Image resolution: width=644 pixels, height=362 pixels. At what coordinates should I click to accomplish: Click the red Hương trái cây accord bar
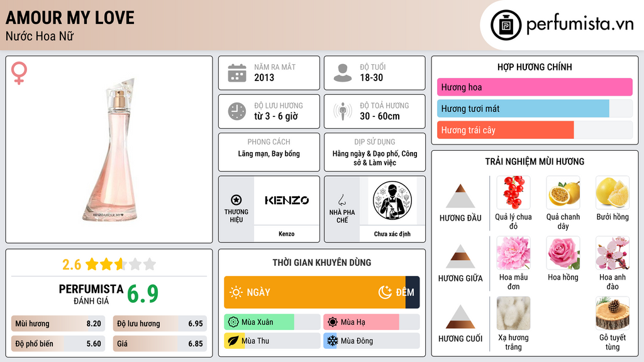tap(506, 129)
